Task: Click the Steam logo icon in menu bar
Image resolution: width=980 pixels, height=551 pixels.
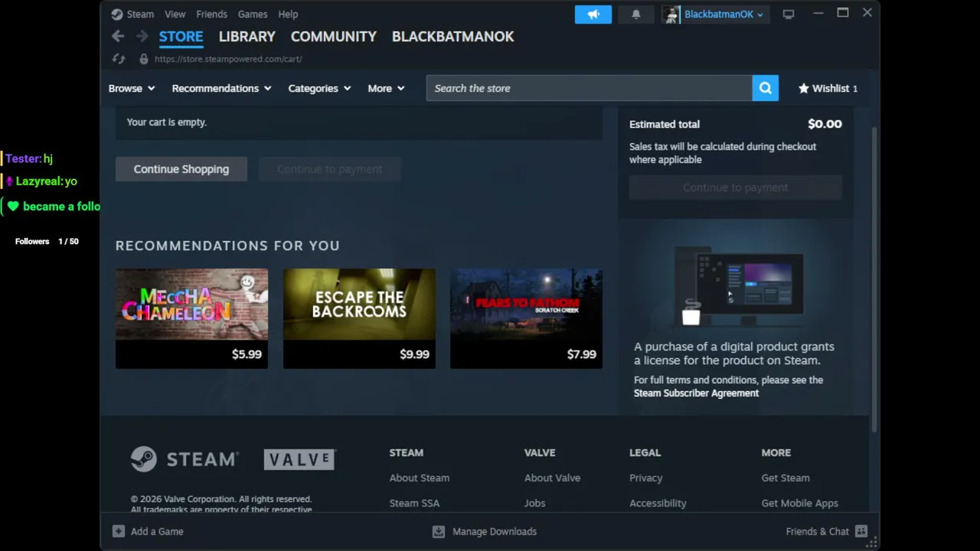Action: coord(116,14)
